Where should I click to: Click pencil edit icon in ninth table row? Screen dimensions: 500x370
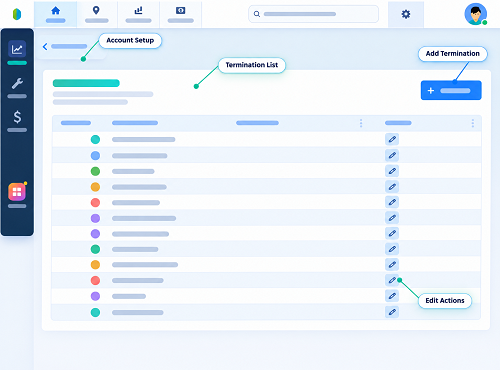[x=392, y=264]
